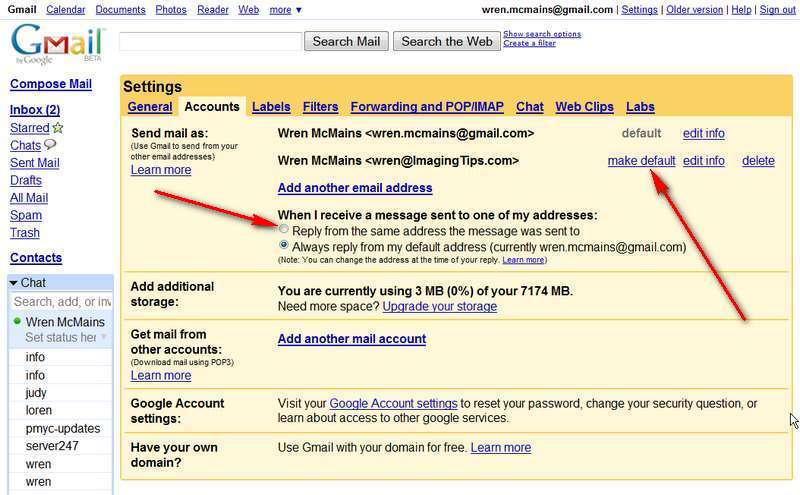Click 'edit info' for wren@ImagingTips.com
The image size is (800, 495).
(704, 161)
